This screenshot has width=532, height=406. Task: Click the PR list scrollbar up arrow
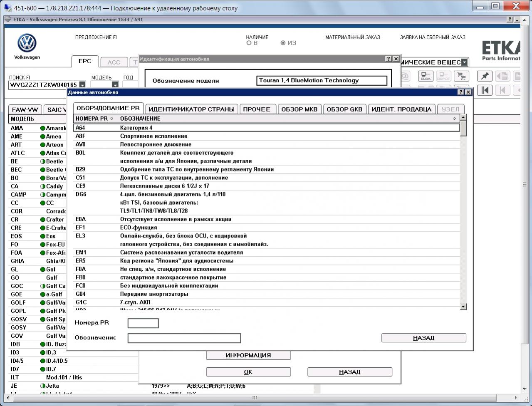click(x=463, y=118)
